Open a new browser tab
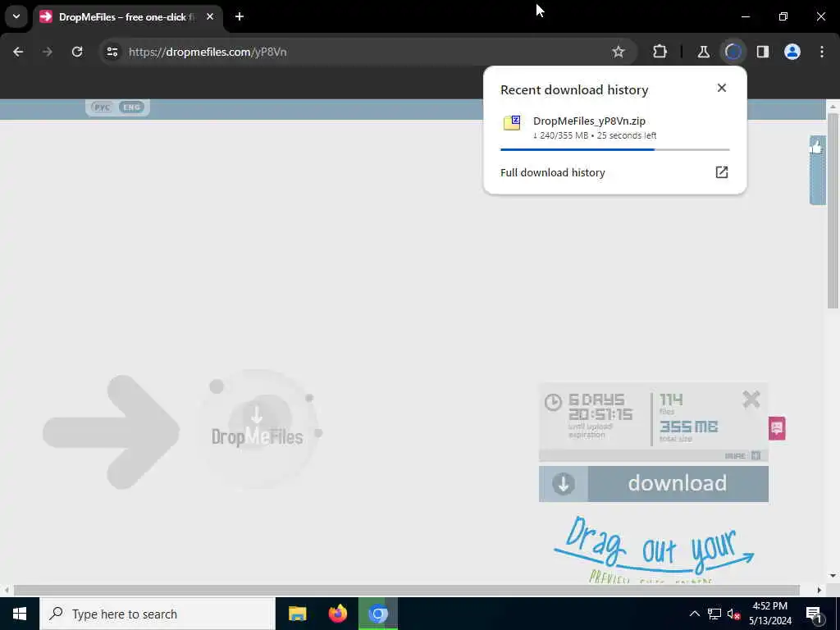Screen dimensions: 840x630 (240, 16)
